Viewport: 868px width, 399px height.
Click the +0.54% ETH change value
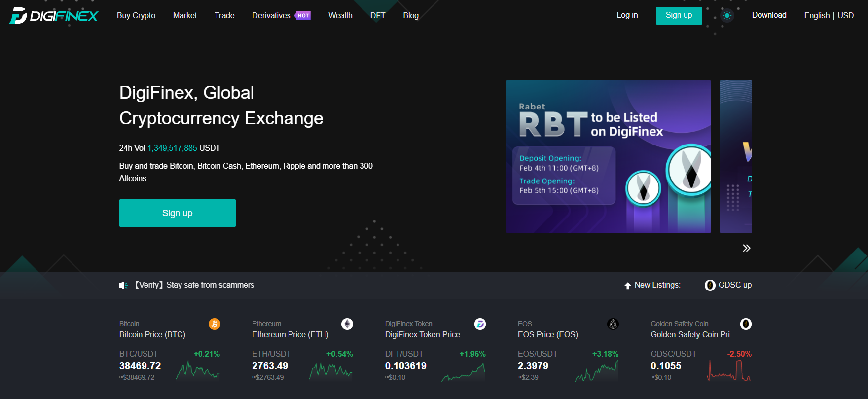[x=340, y=354]
